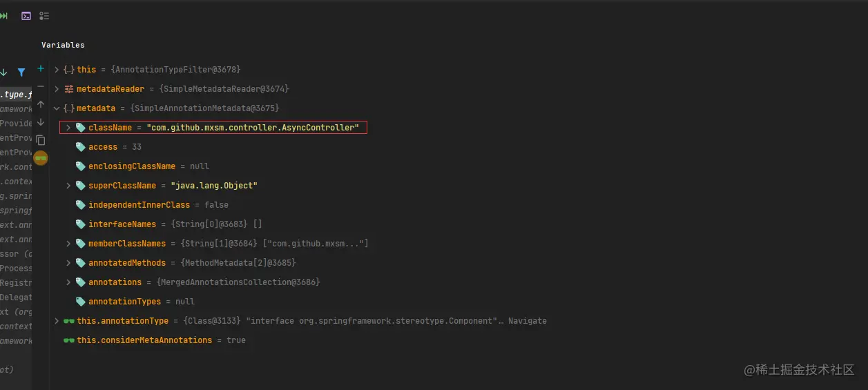Viewport: 868px width, 390px height.
Task: Expand the annotatedMethods array node
Action: point(68,263)
